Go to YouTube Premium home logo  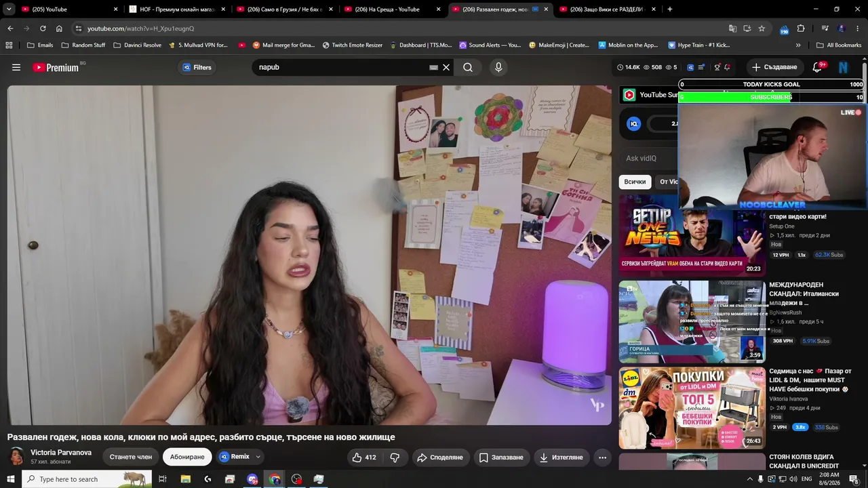(x=56, y=67)
